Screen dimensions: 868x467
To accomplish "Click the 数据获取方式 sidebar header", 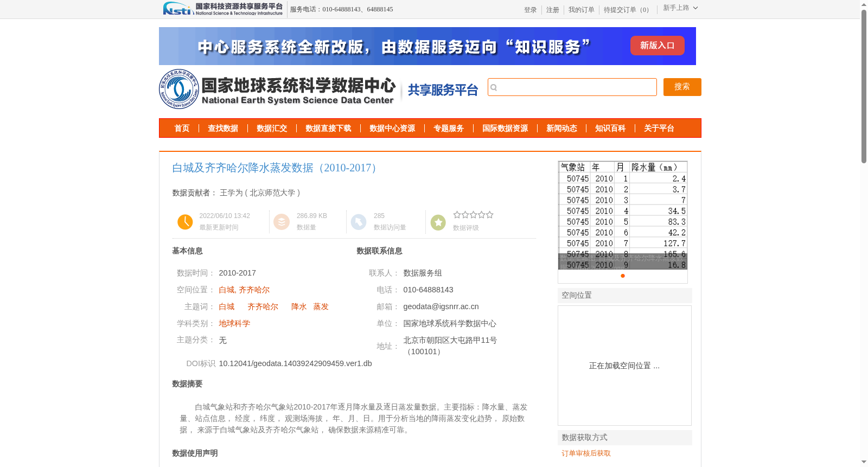I will [625, 438].
